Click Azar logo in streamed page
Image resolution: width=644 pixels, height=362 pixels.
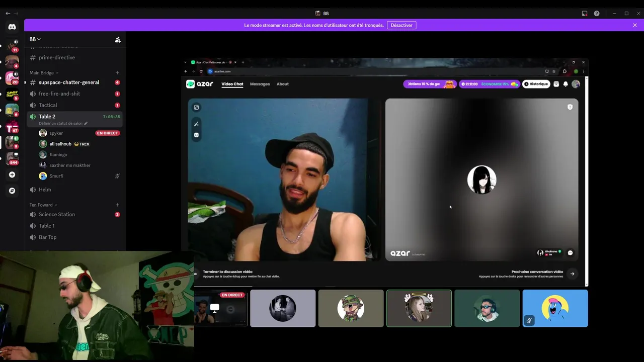(x=200, y=84)
